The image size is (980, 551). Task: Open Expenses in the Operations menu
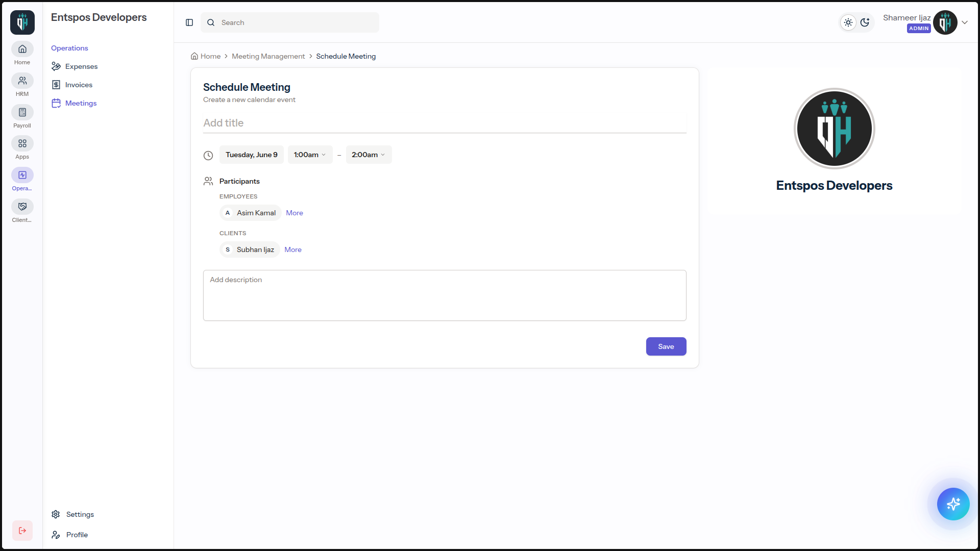point(74,66)
